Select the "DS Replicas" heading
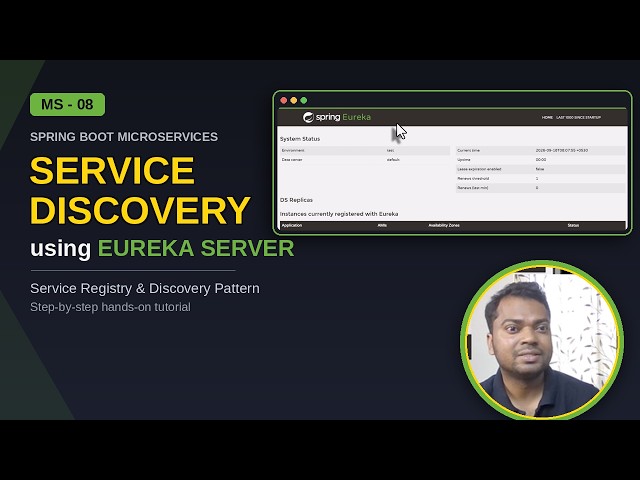The image size is (640, 480). tap(296, 200)
